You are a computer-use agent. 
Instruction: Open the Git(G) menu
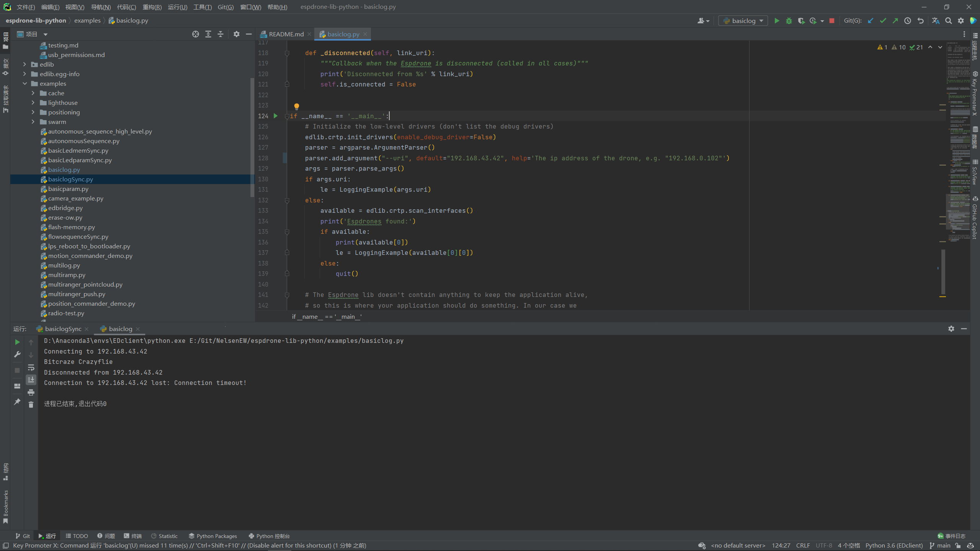225,7
